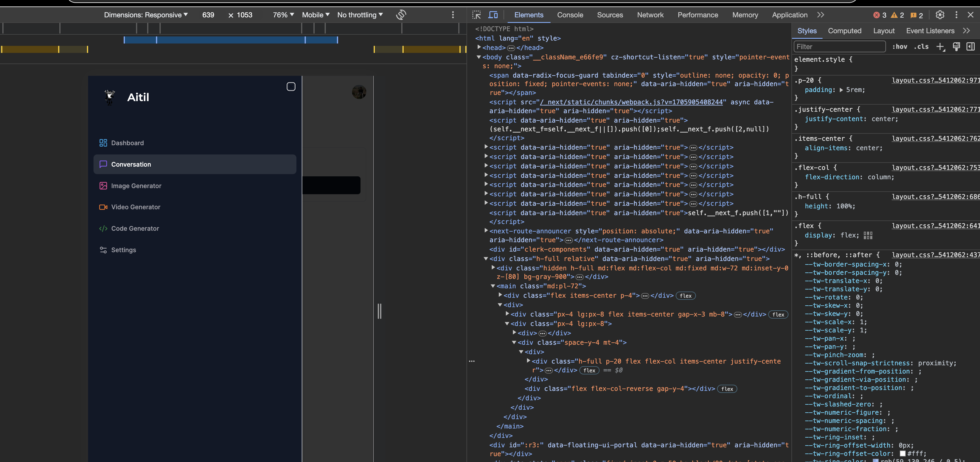Screen dimensions: 980x462
Task: Switch to the Console tab
Action: (570, 15)
